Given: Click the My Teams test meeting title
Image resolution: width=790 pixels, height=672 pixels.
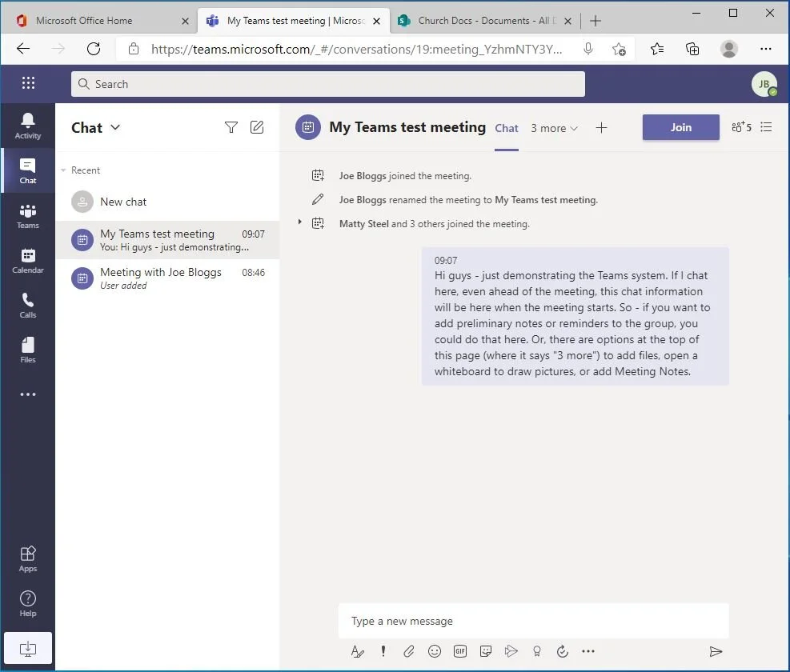Looking at the screenshot, I should pos(407,127).
